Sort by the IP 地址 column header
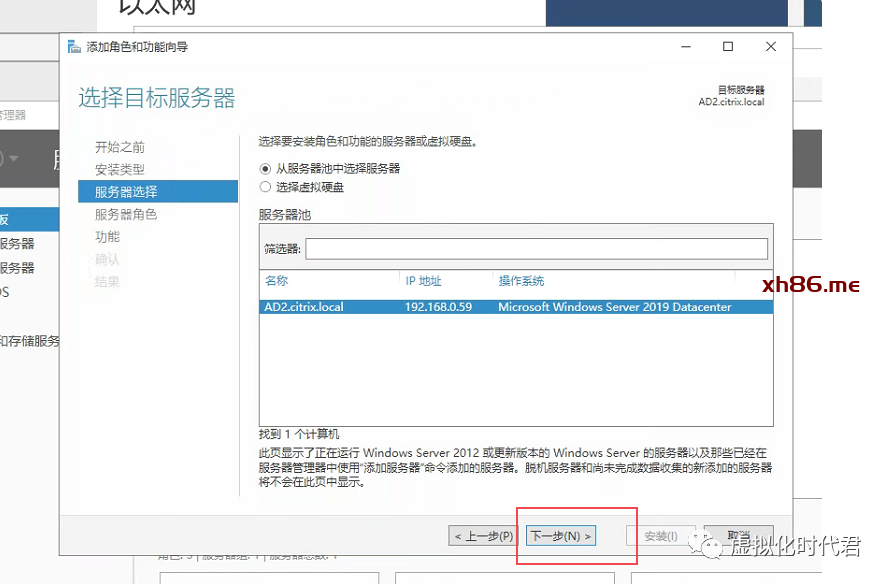Image resolution: width=890 pixels, height=585 pixels. coord(423,281)
